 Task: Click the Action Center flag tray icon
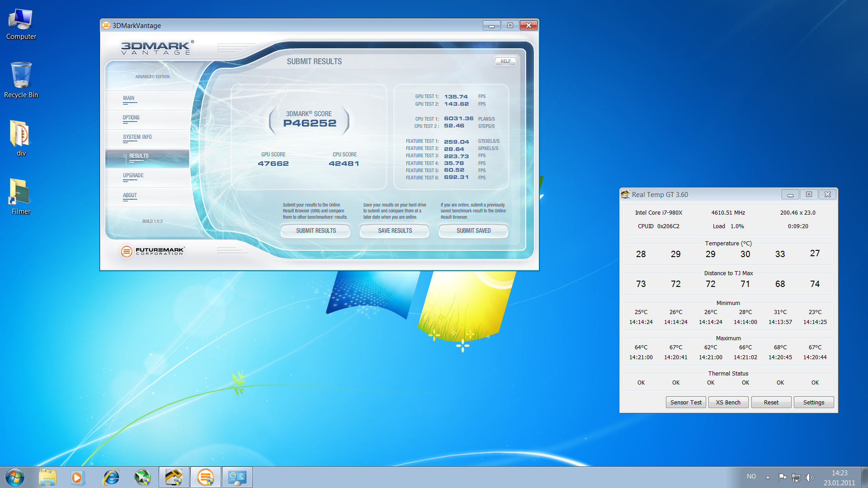pos(783,477)
